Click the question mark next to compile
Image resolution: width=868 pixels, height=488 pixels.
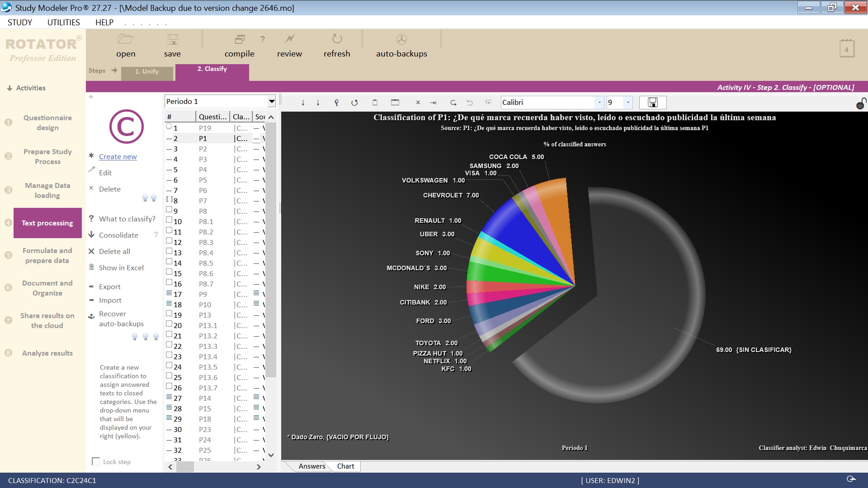[x=263, y=39]
